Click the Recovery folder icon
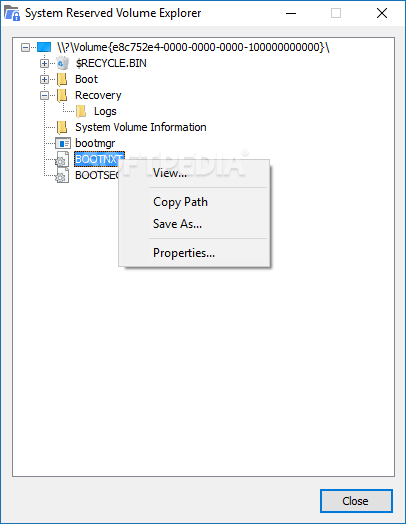The image size is (406, 524). pos(62,95)
